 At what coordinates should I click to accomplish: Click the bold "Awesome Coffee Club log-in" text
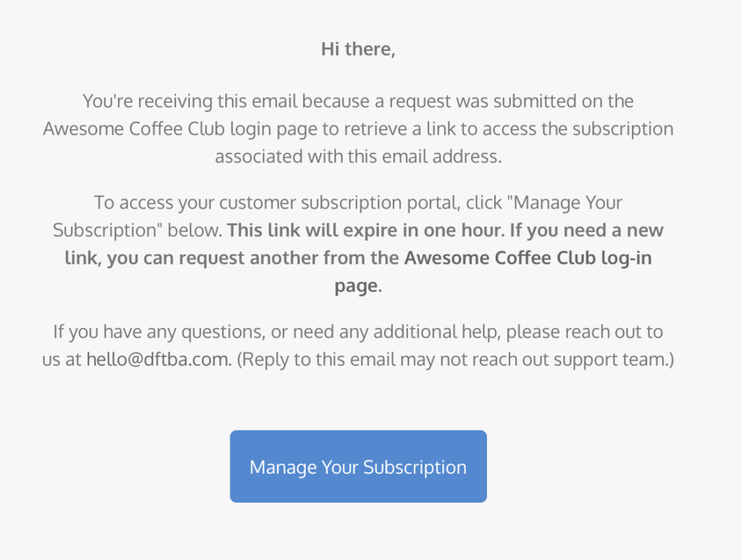pyautogui.click(x=528, y=258)
